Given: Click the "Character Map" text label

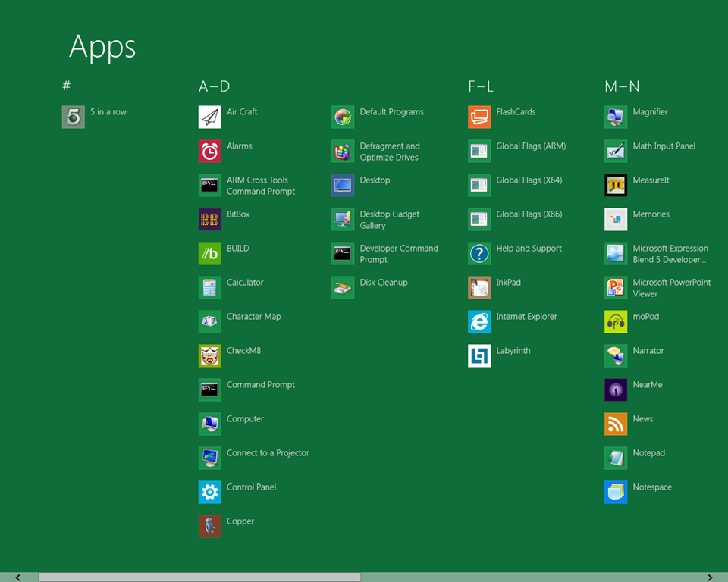Looking at the screenshot, I should click(x=253, y=317).
